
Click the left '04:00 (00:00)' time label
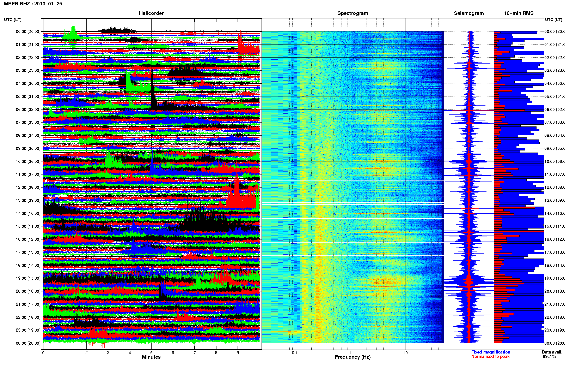click(28, 83)
